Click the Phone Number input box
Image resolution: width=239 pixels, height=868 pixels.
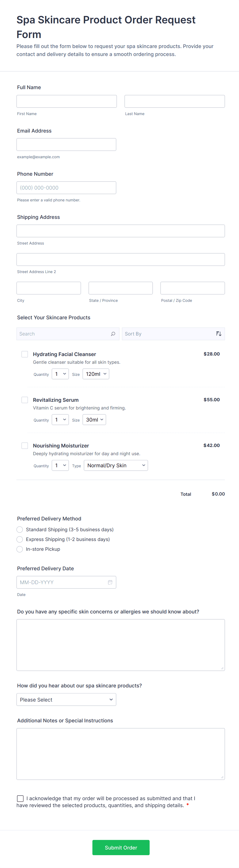coord(66,188)
